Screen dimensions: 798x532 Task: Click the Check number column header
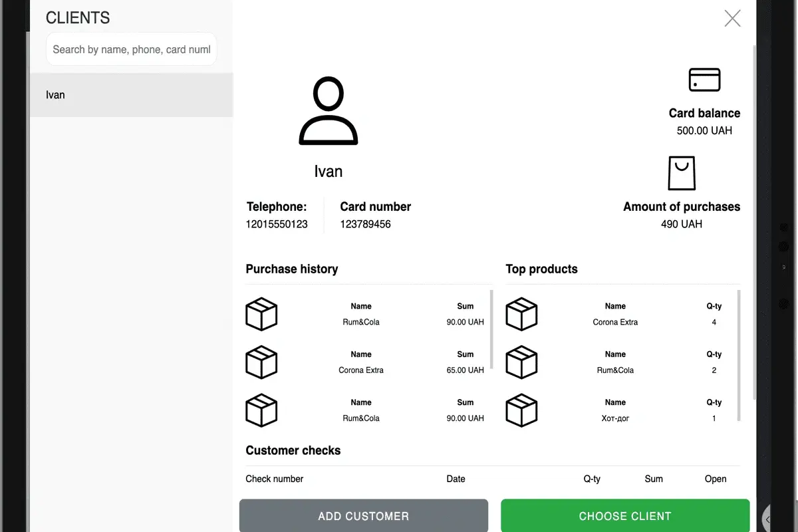275,479
